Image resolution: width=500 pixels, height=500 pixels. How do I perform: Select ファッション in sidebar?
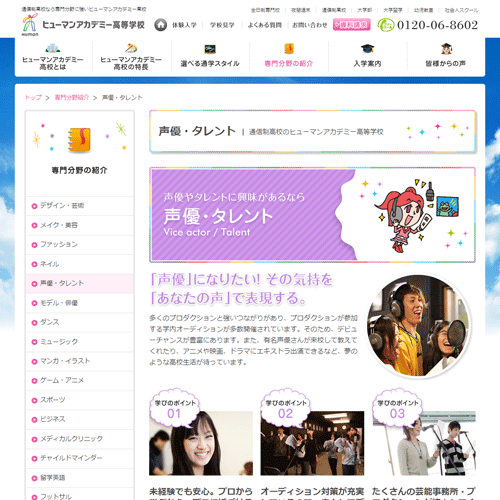coord(80,245)
